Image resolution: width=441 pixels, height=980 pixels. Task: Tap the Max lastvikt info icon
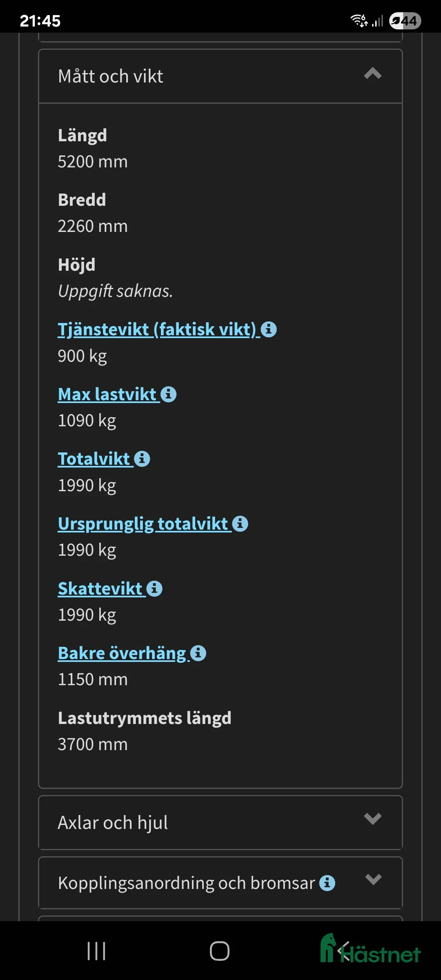[169, 394]
